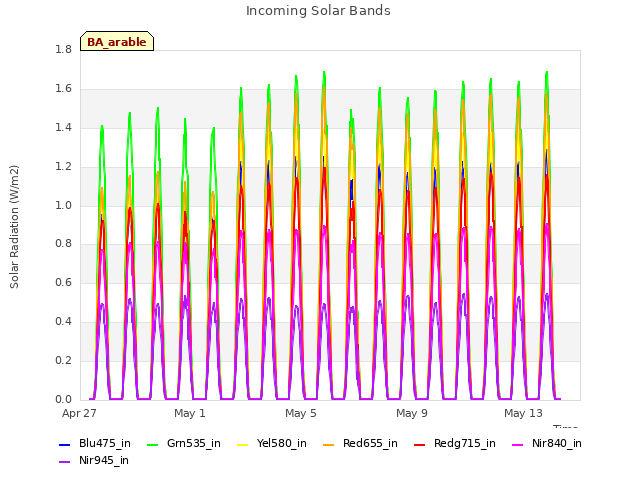640x480 pixels.
Task: Click the 1.8 y-axis tick label
Action: click(x=63, y=50)
